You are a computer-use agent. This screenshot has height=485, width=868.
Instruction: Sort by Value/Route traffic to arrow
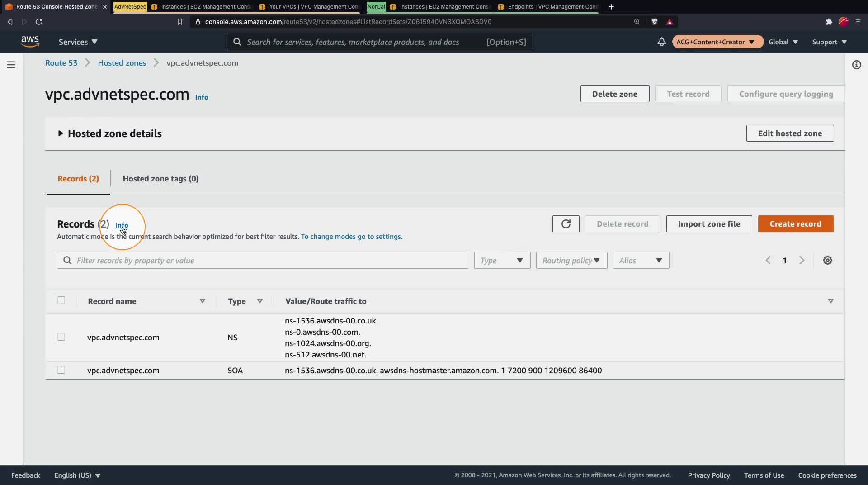pos(830,301)
